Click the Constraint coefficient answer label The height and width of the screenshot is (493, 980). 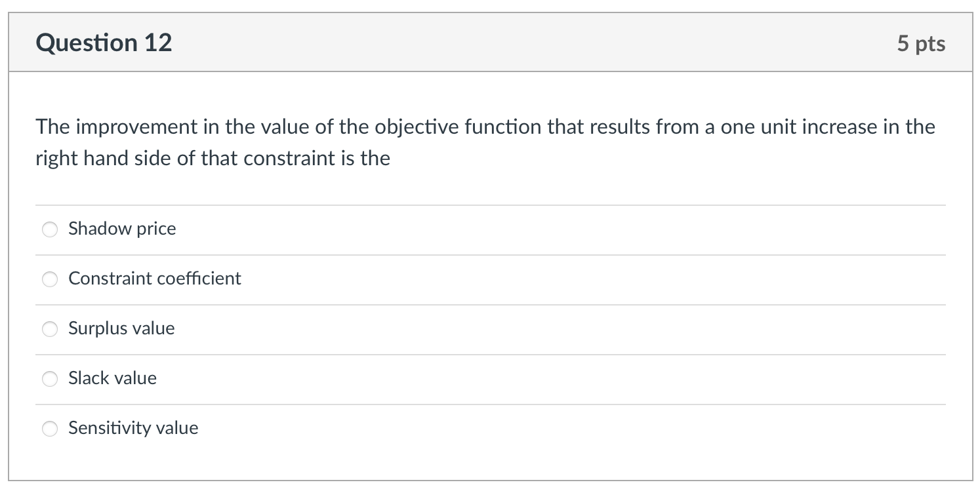tap(155, 279)
